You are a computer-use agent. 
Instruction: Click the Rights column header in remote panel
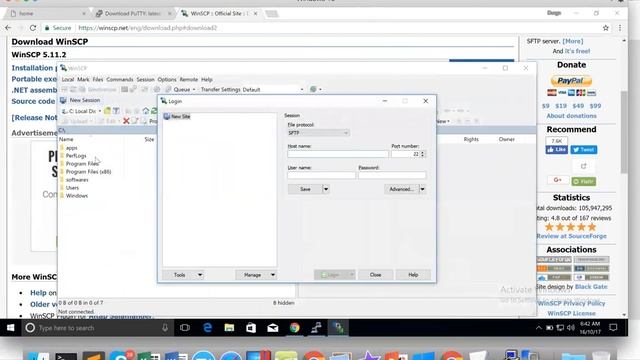coord(471,139)
